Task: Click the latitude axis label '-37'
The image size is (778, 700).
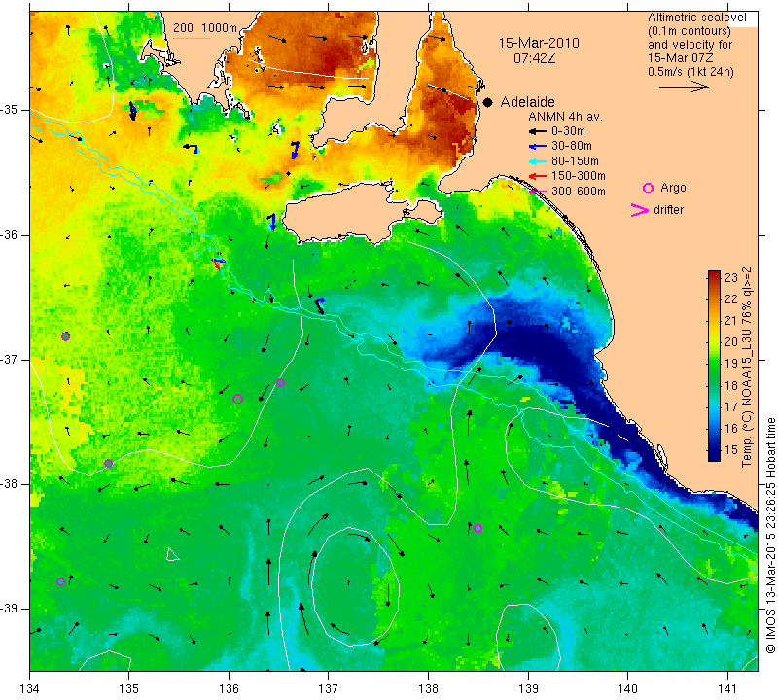Action: click(10, 359)
